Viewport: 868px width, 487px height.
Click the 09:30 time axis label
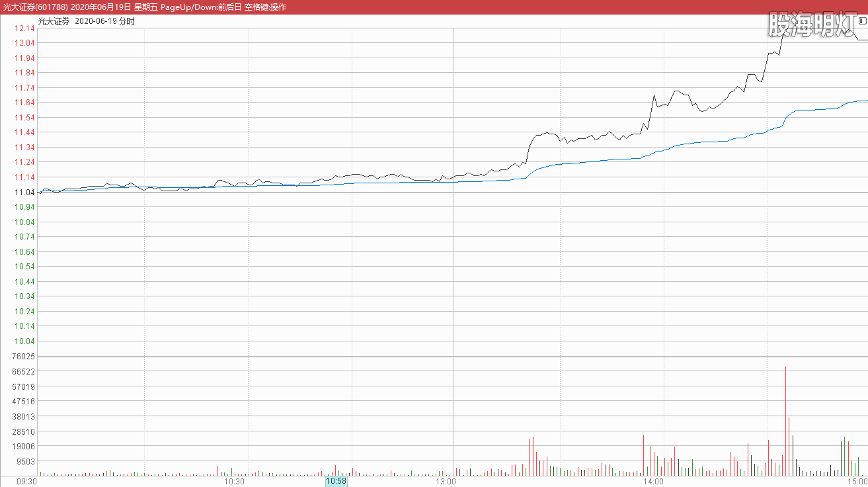click(26, 482)
